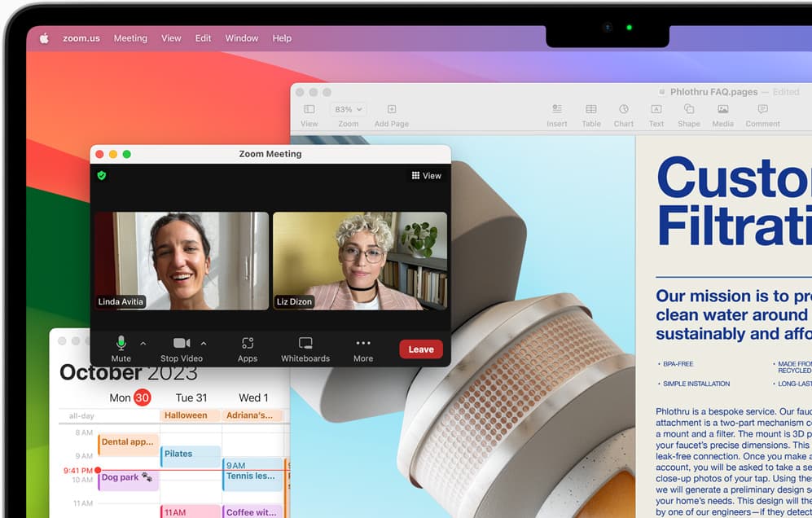This screenshot has width=812, height=518.
Task: Open the Dental app event
Action: 129,445
